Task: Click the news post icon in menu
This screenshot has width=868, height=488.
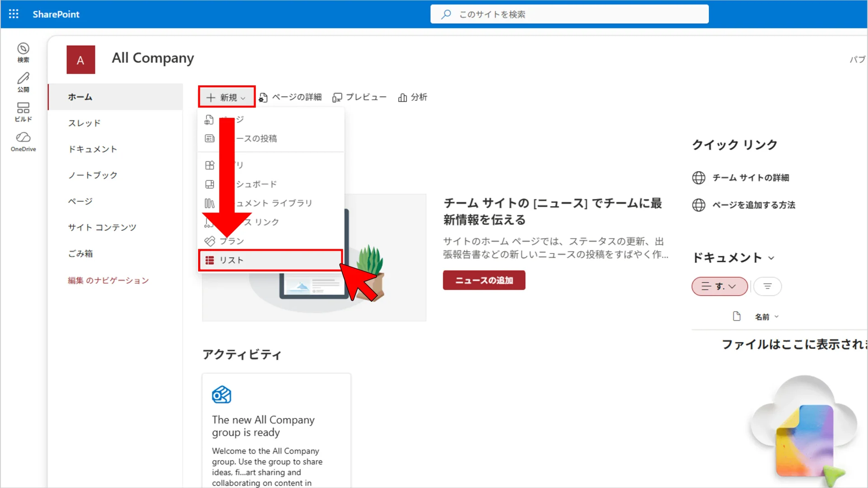Action: click(209, 138)
